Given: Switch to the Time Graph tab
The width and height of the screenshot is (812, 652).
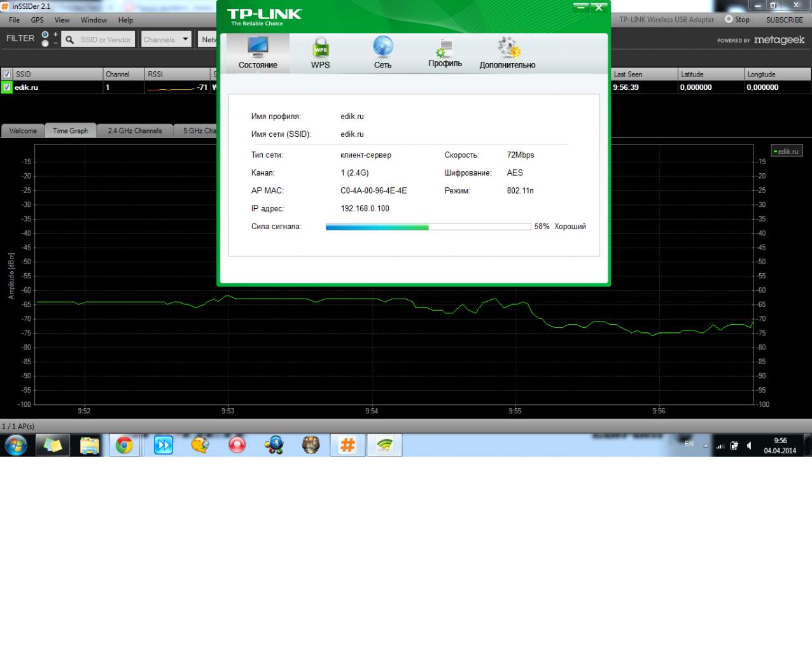Looking at the screenshot, I should (70, 131).
